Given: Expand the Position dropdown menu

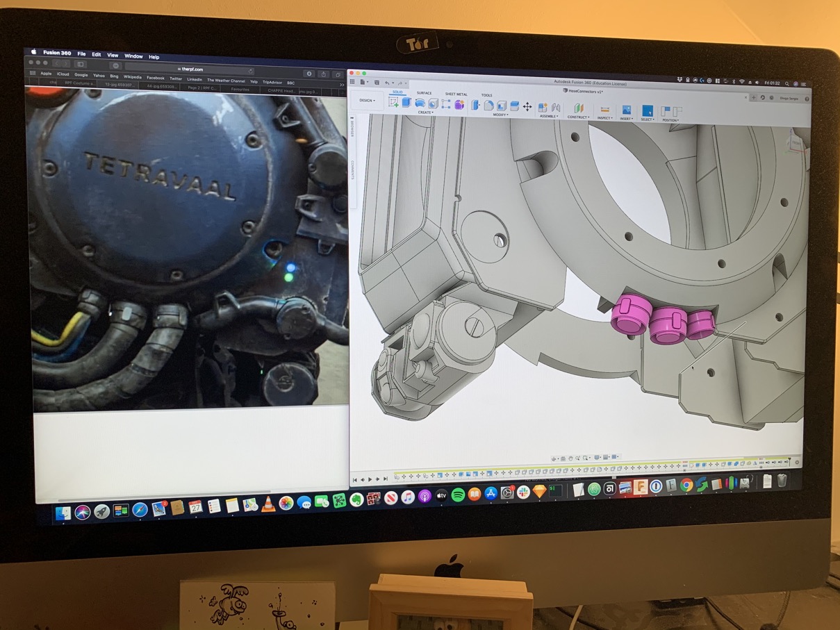Looking at the screenshot, I should (670, 120).
